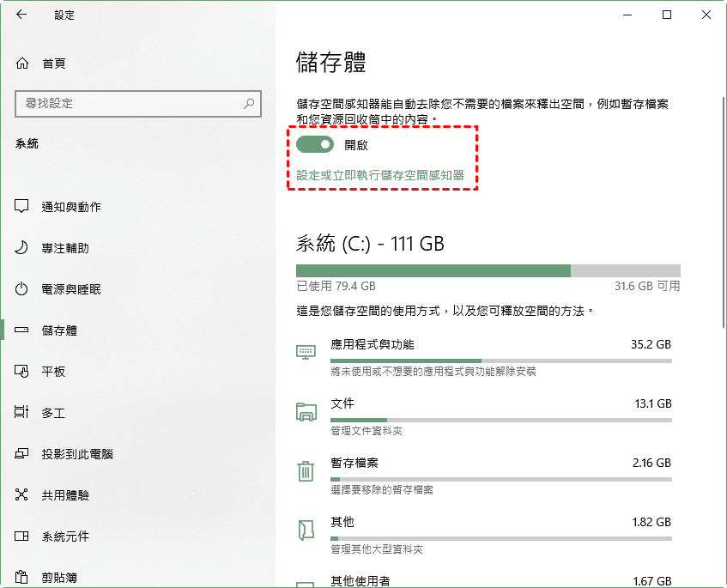Click the 31.6 GB 可用 text
This screenshot has width=727, height=588.
coord(648,286)
